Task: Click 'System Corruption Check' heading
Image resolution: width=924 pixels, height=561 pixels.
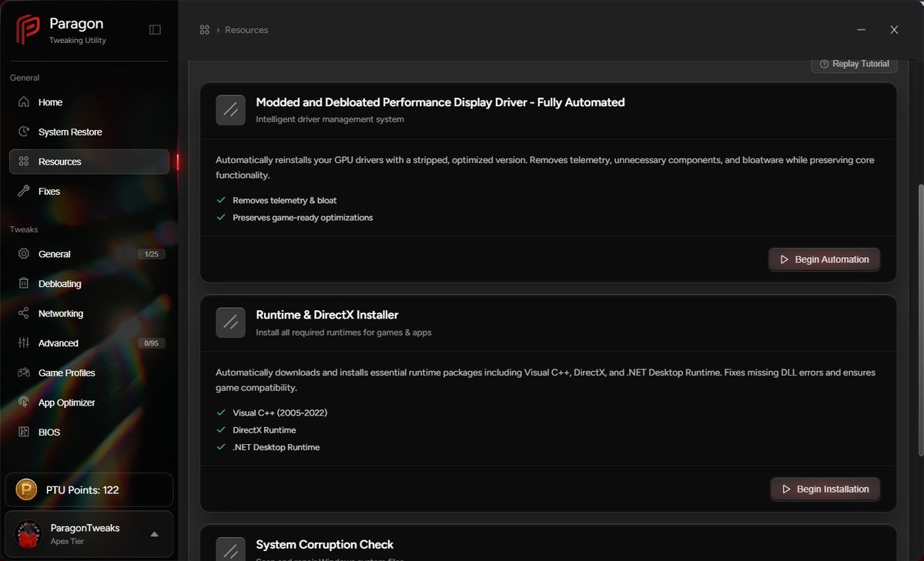Action: pos(324,544)
